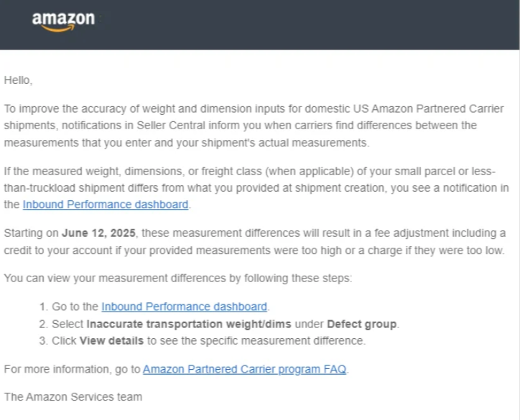The image size is (520, 420).
Task: Click the number 2 of the step list
Action: (43, 324)
